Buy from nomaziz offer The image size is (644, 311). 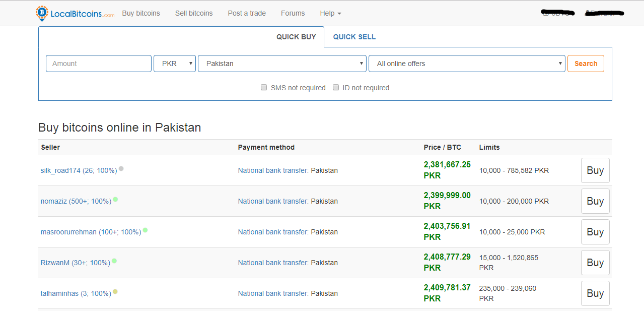[595, 201]
